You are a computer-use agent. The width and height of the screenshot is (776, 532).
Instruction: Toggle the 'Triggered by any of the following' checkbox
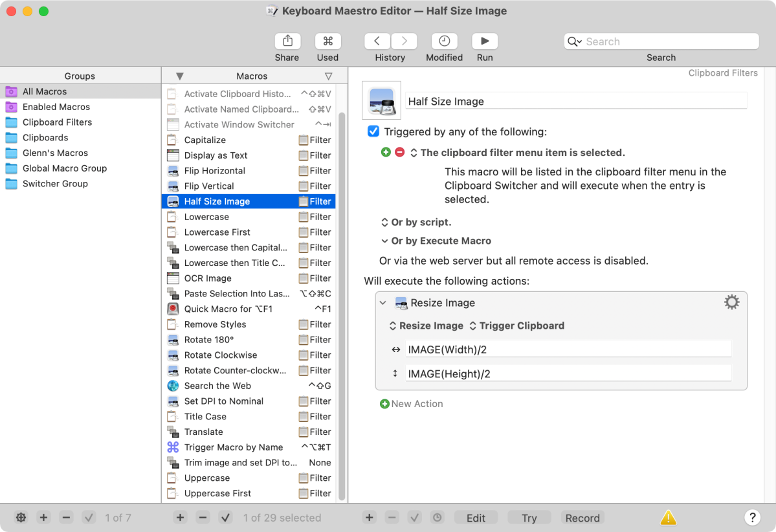pos(373,131)
